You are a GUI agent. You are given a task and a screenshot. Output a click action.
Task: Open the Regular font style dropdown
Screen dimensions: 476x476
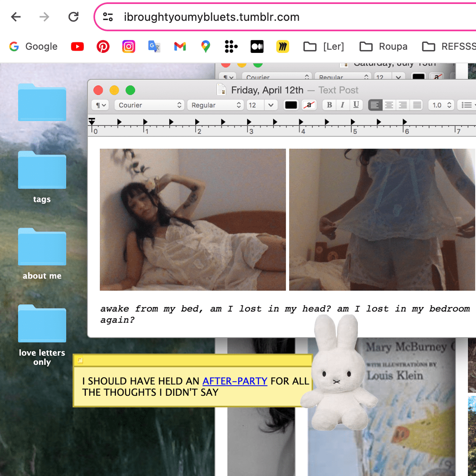[x=215, y=105]
